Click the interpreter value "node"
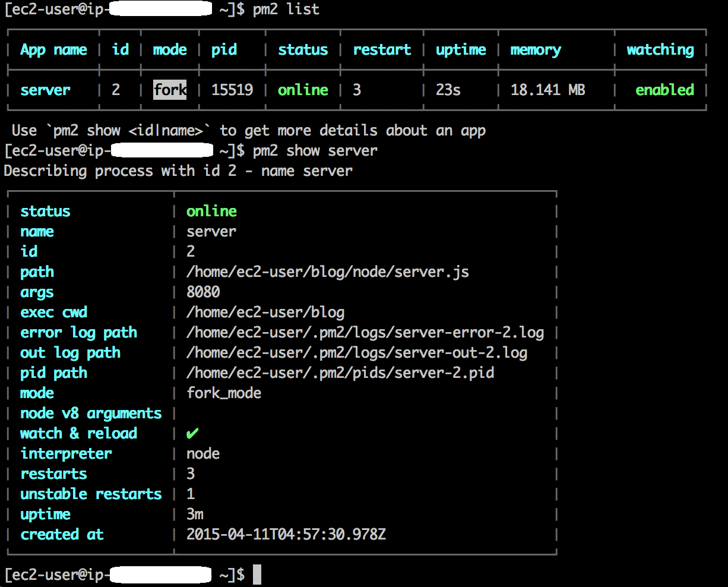The height and width of the screenshot is (587, 728). (x=203, y=454)
